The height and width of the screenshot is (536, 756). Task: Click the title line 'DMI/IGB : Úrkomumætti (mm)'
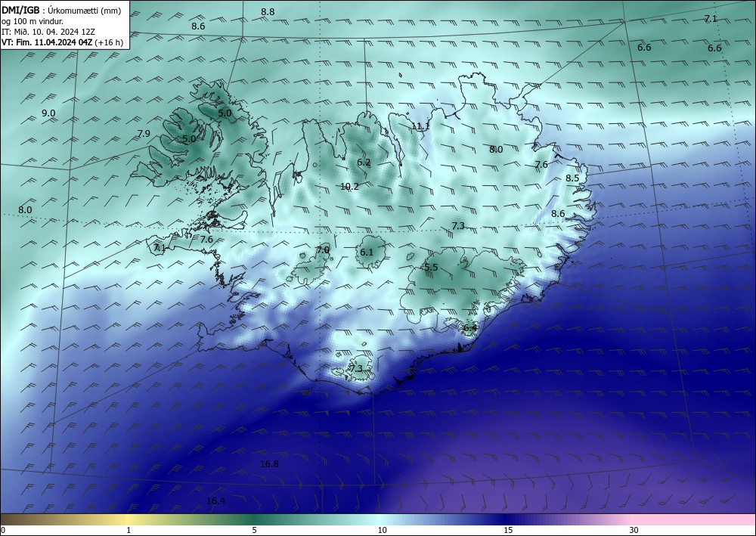click(61, 10)
